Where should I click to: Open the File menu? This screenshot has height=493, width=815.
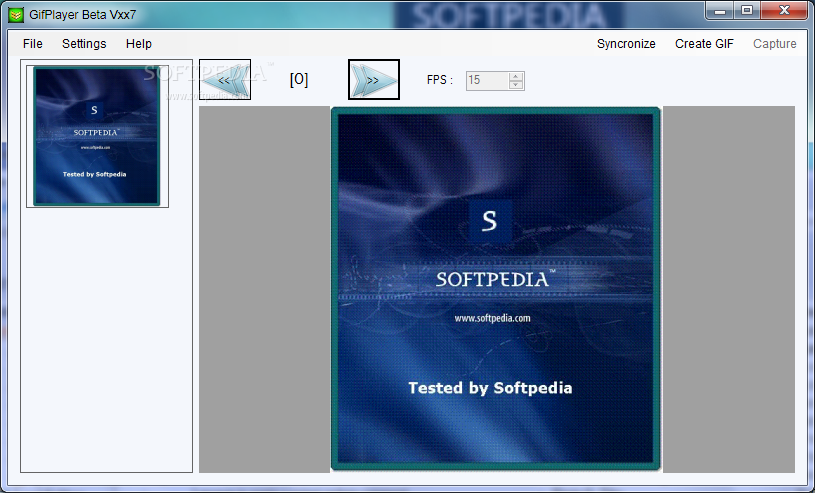pos(32,44)
